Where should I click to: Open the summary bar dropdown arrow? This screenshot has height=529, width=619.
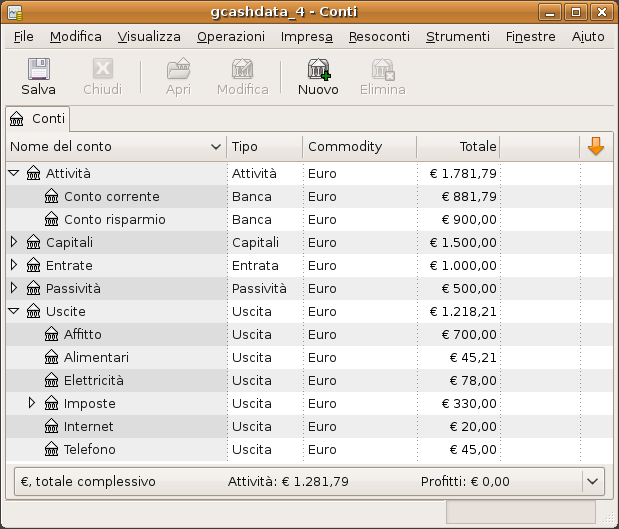point(593,481)
